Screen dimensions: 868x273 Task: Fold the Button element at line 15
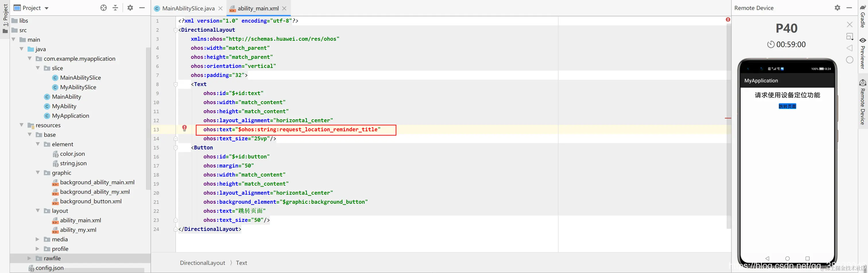175,147
